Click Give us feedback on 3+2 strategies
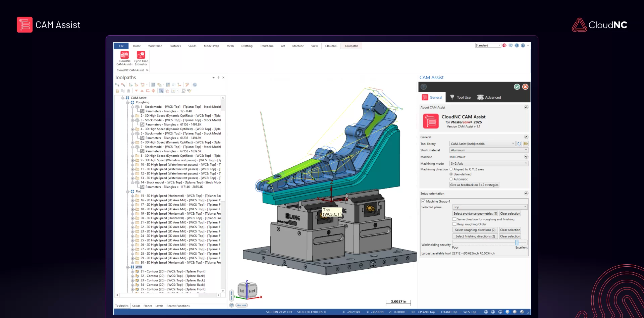 coord(474,185)
